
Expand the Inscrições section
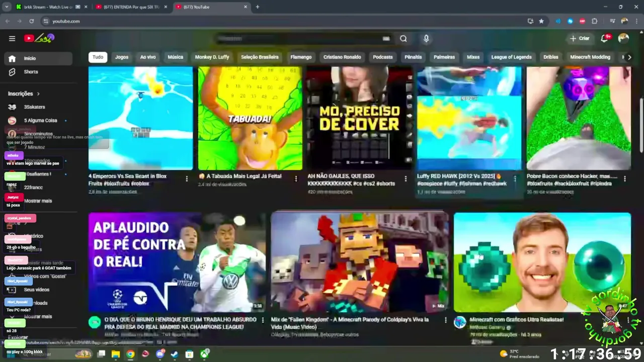point(24,94)
